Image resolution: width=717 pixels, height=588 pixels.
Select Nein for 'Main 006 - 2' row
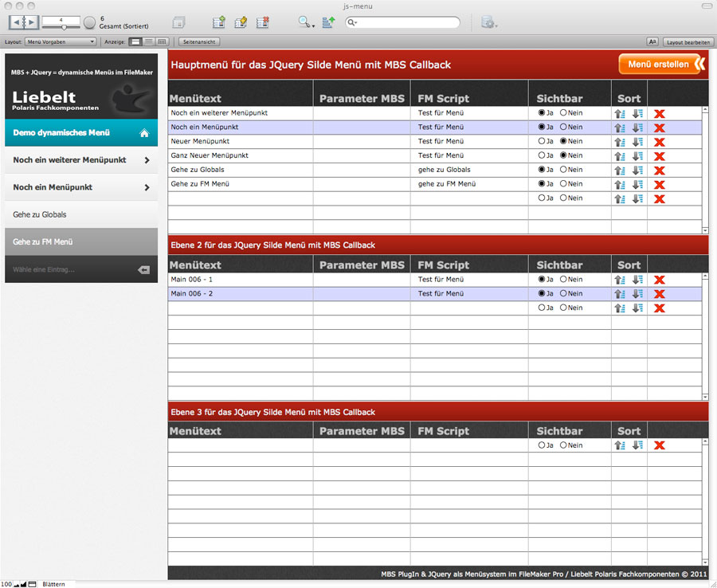[x=563, y=294]
